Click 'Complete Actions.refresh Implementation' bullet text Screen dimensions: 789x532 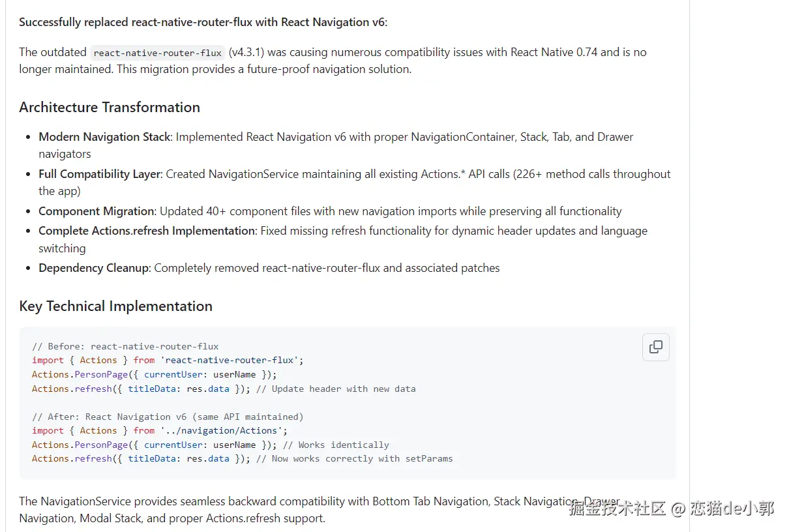(147, 231)
